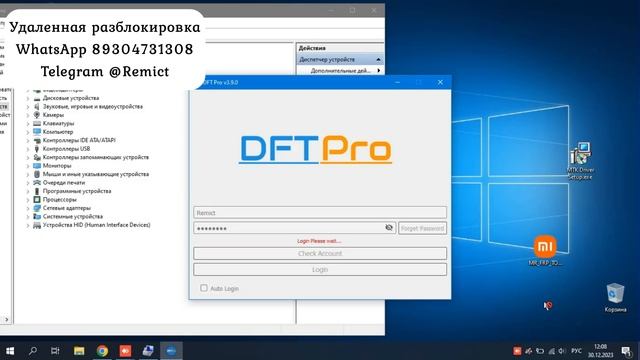The height and width of the screenshot is (360, 640).
Task: Toggle password visibility eye icon
Action: click(x=389, y=228)
